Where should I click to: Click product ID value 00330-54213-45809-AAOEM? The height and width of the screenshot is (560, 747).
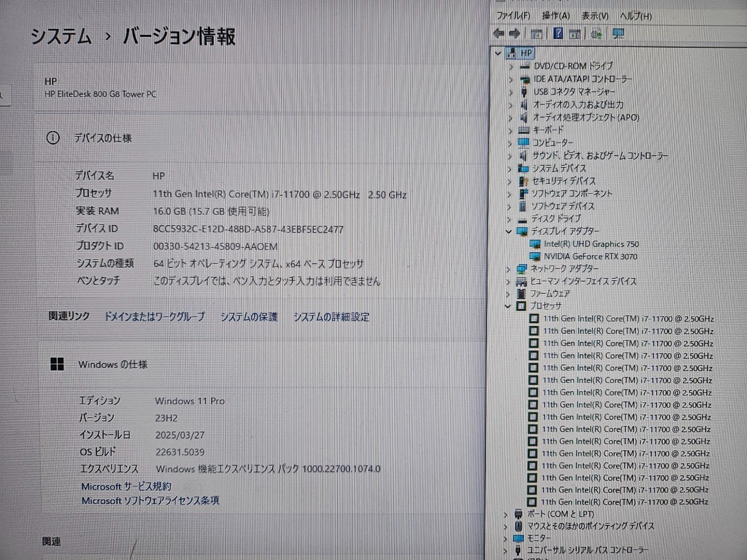pos(215,246)
